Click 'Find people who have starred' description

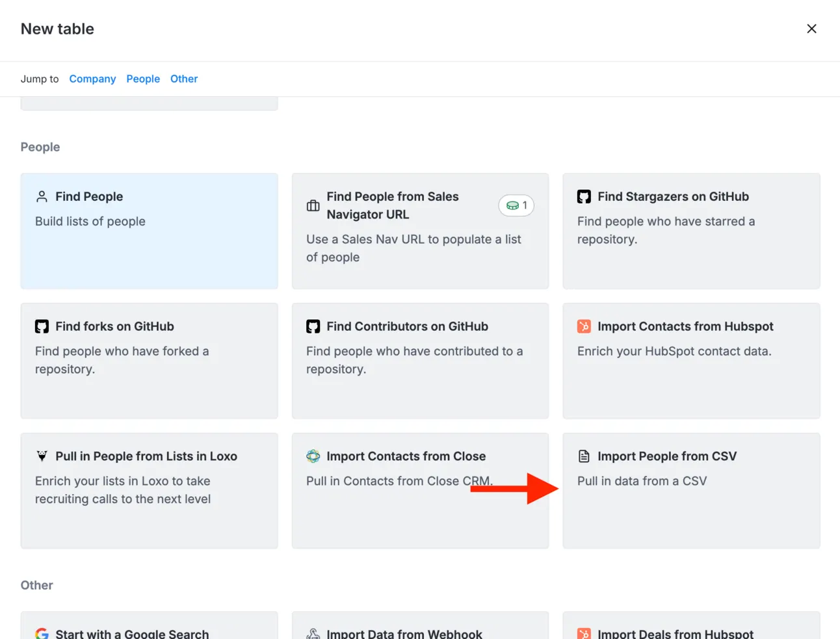[666, 230]
